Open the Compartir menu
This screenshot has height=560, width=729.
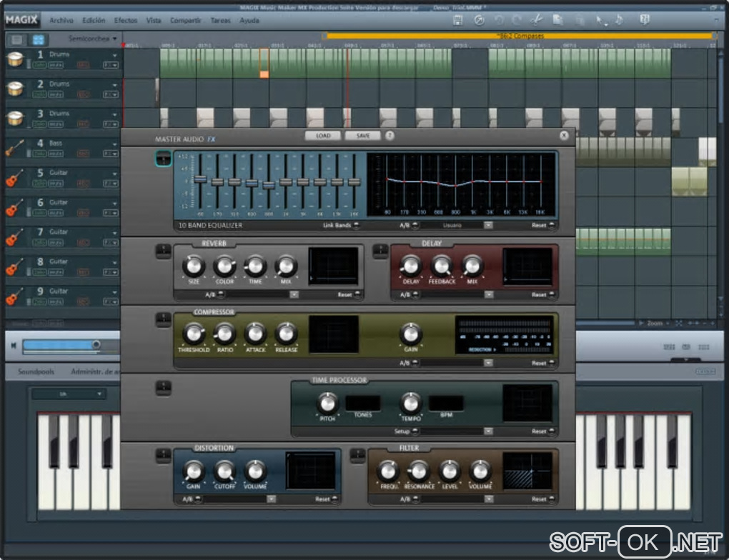(x=186, y=21)
